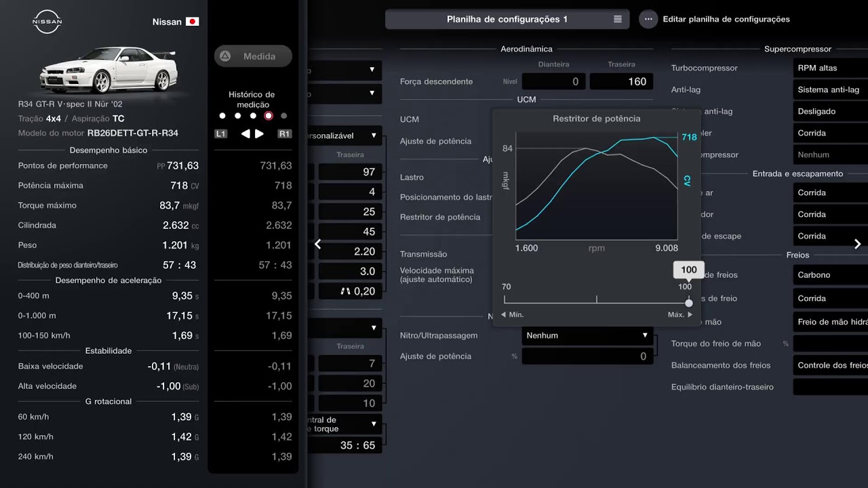Click Editar planilha de configurações

726,19
